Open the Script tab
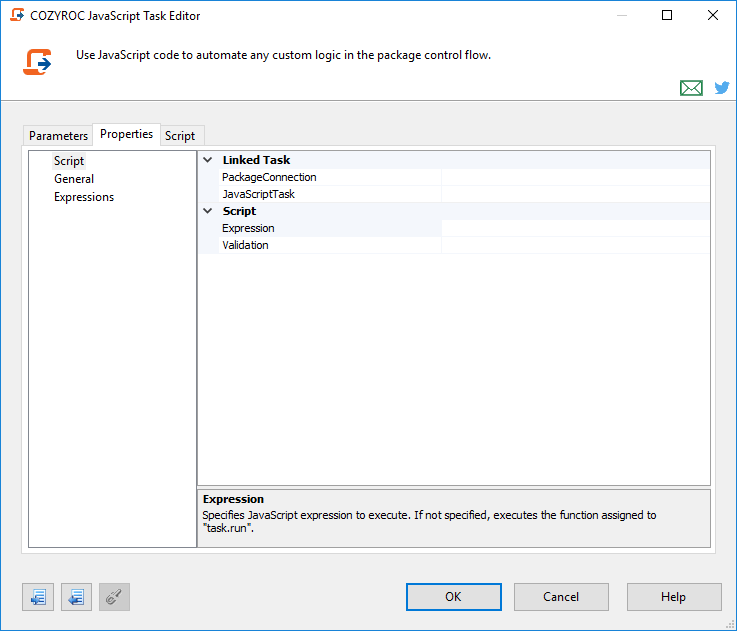 click(180, 136)
